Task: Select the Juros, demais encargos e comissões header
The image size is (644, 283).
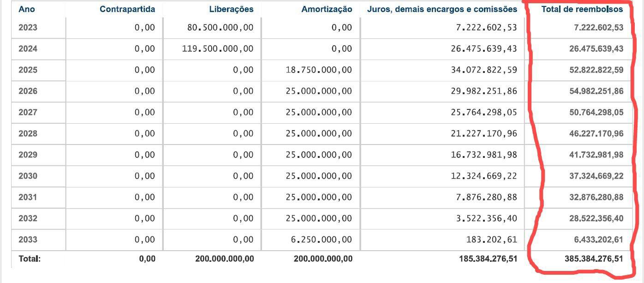Action: (442, 9)
